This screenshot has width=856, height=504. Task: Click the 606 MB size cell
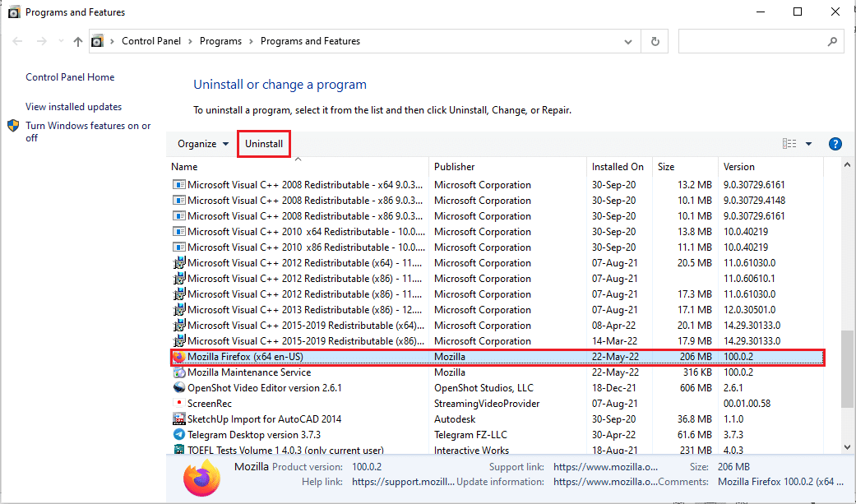[696, 388]
